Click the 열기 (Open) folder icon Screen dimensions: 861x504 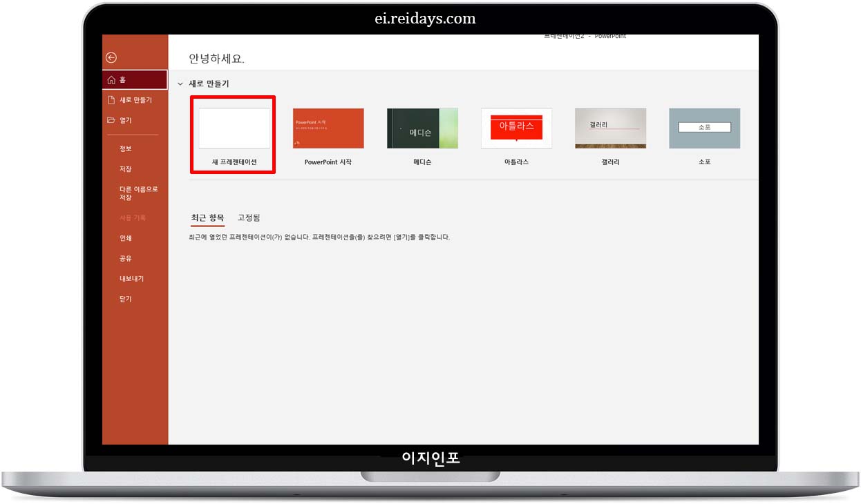pyautogui.click(x=124, y=120)
